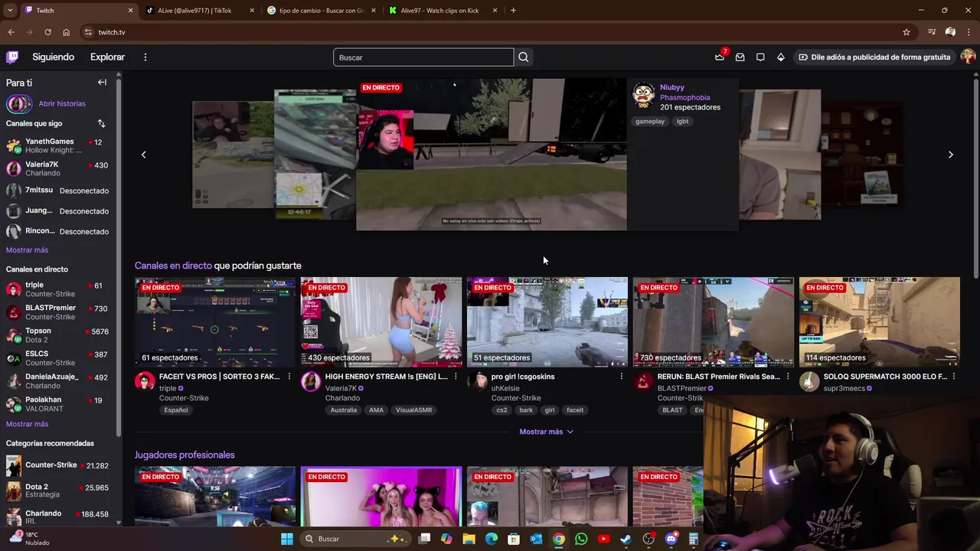The width and height of the screenshot is (980, 551).
Task: Go to next carousel stream
Action: coord(950,155)
